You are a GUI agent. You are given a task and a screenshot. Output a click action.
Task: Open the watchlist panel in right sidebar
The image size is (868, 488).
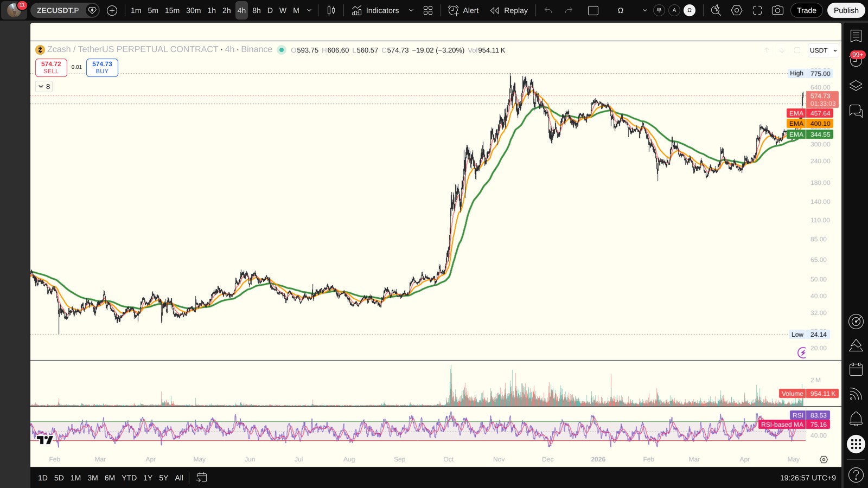pyautogui.click(x=856, y=36)
